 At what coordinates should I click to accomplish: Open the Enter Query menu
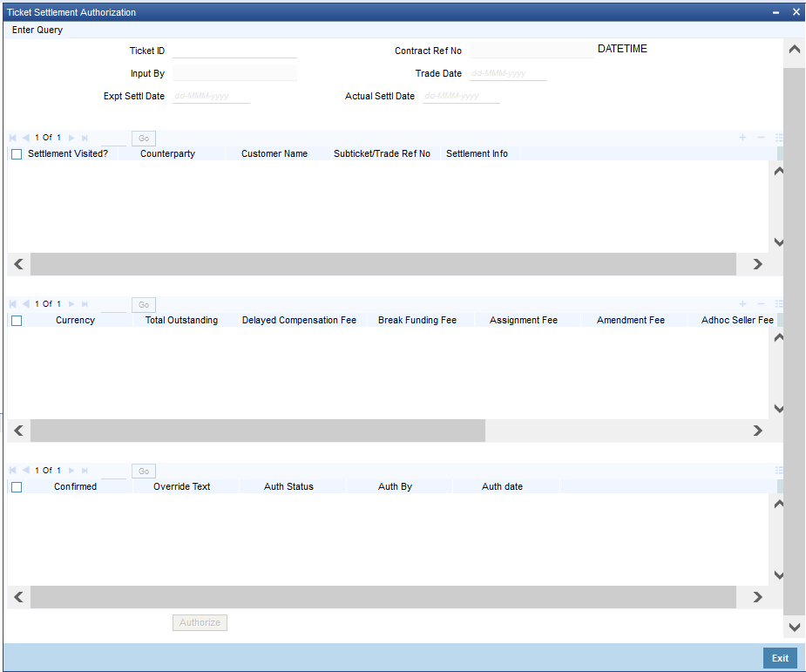(x=37, y=29)
